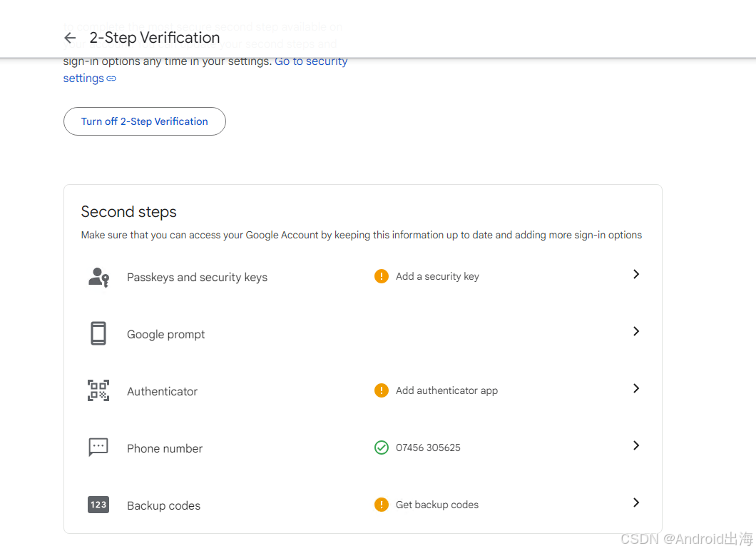Viewport: 756px width, 551px height.
Task: Click the Add a security key text
Action: coord(437,276)
